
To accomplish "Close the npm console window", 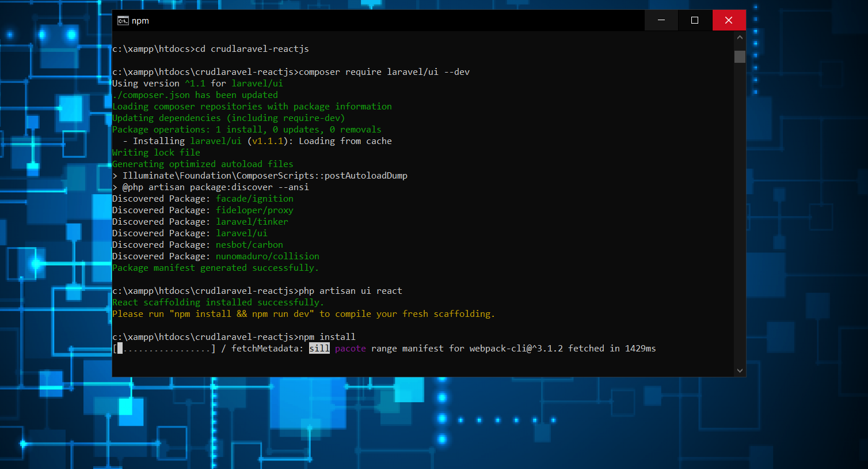I will [x=729, y=20].
